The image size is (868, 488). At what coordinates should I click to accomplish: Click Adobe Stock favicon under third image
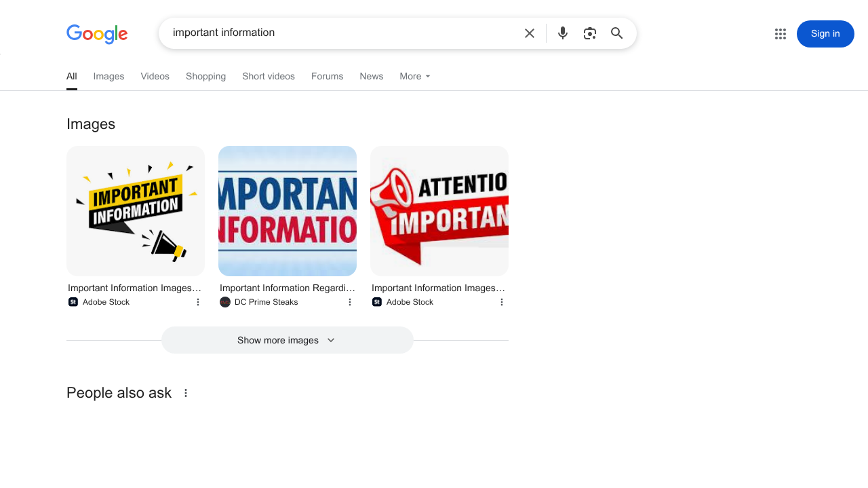click(377, 302)
